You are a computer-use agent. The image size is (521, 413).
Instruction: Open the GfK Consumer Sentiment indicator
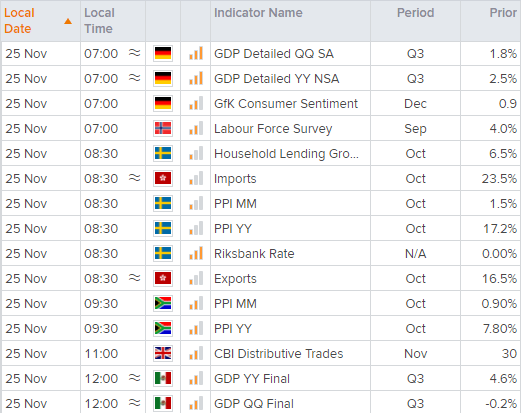286,103
